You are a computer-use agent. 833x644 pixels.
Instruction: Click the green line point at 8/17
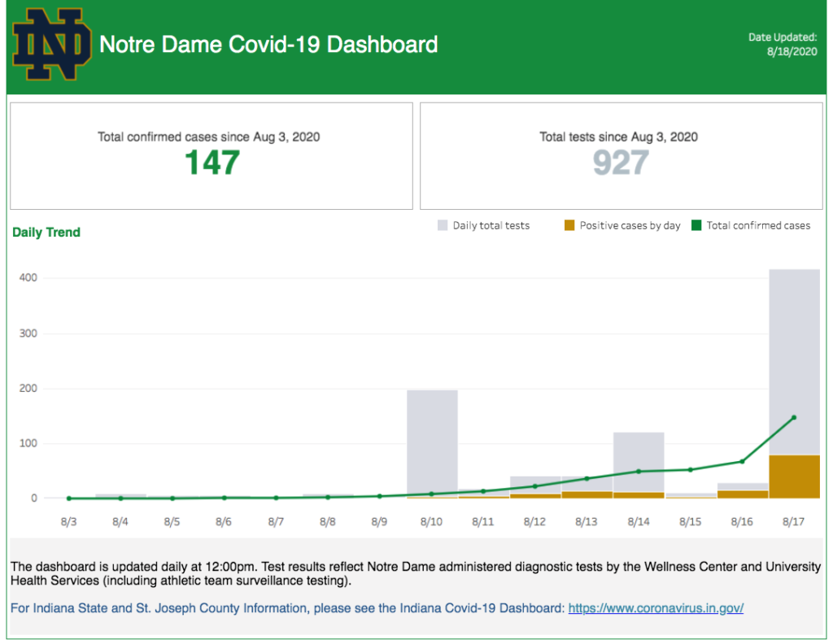point(794,417)
